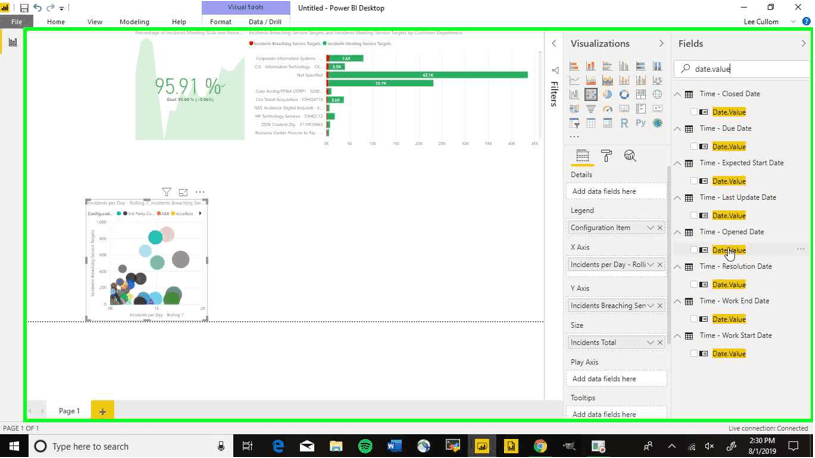Select the map (globe) visualization
815x458 pixels.
tap(658, 94)
